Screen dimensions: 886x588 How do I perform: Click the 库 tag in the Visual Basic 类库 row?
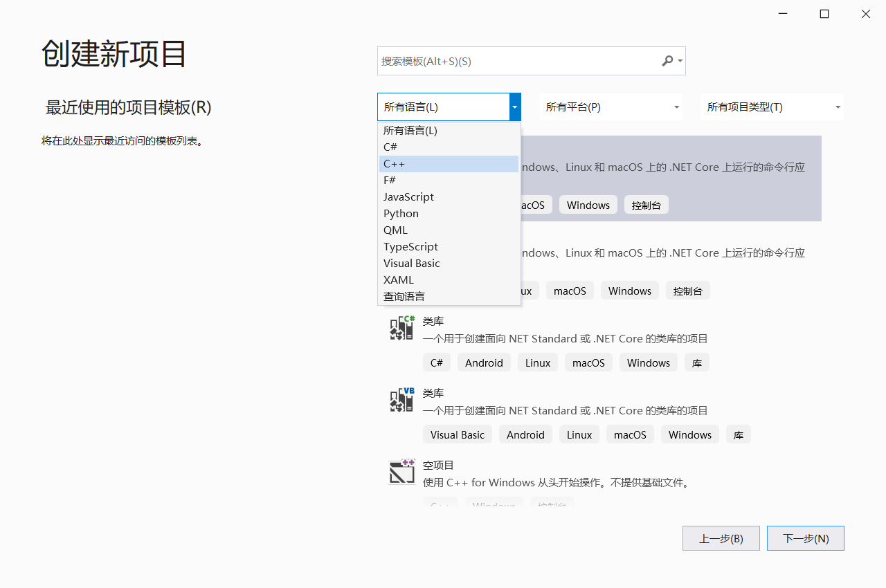pos(739,434)
